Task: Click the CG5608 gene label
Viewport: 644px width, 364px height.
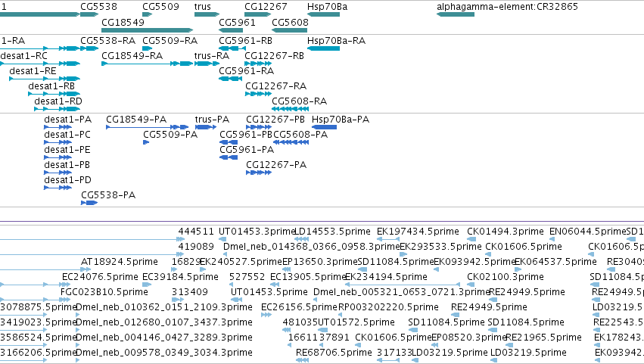Action: point(290,22)
